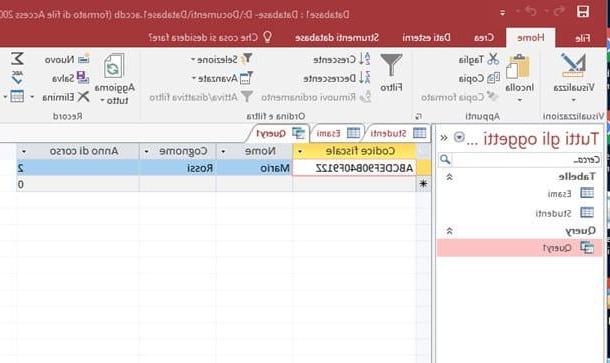
Task: Select Query1 in the navigation pane
Action: (x=520, y=248)
